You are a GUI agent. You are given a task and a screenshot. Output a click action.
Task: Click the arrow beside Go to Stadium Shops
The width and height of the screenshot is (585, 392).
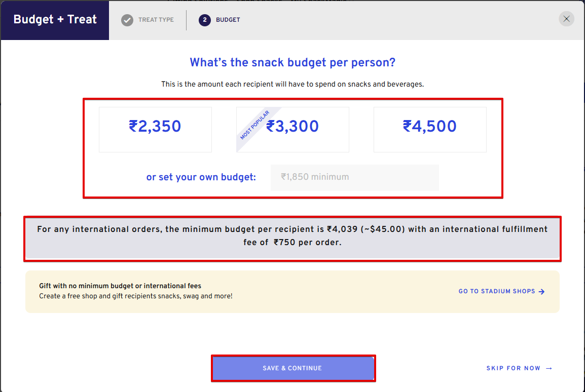pos(542,292)
